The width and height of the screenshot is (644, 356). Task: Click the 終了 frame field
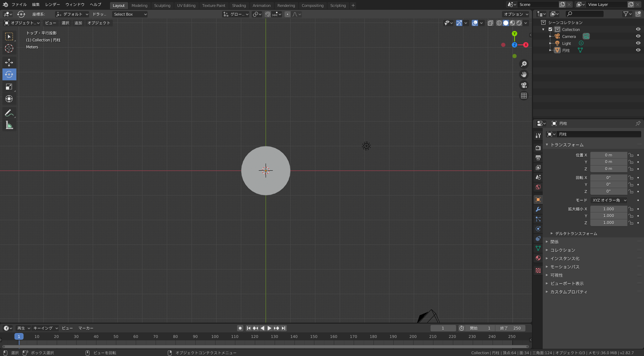tap(510, 328)
